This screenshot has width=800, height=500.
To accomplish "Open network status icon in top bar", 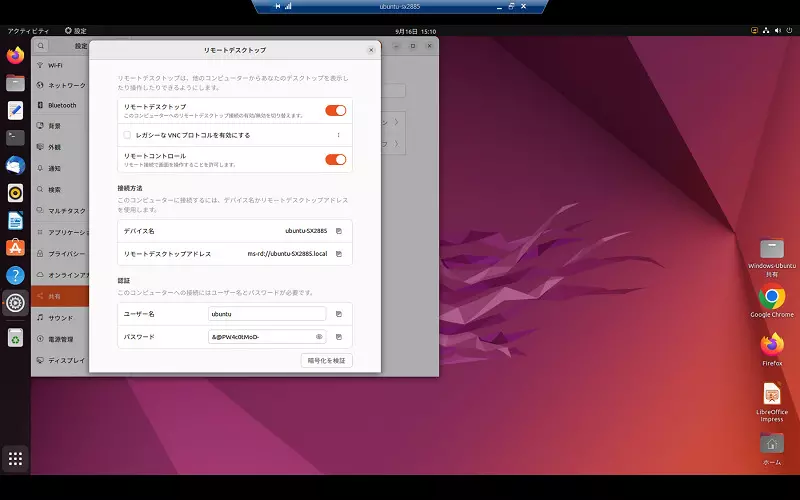I will pyautogui.click(x=766, y=31).
